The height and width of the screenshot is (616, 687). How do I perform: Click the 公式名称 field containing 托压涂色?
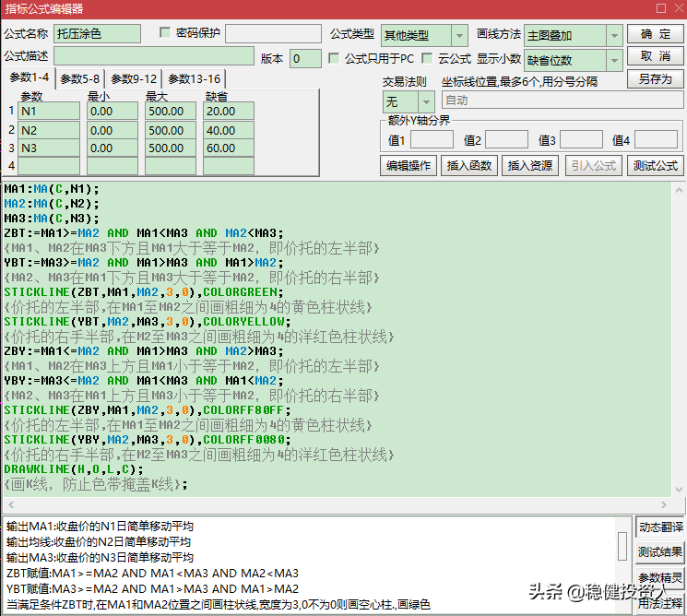pyautogui.click(x=97, y=34)
